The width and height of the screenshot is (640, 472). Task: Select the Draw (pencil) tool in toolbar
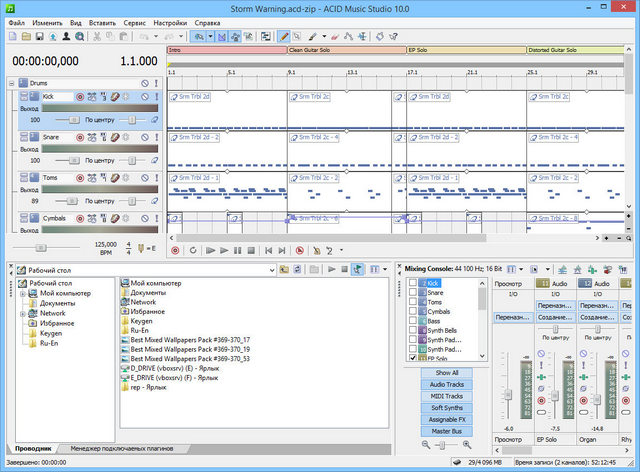point(286,37)
